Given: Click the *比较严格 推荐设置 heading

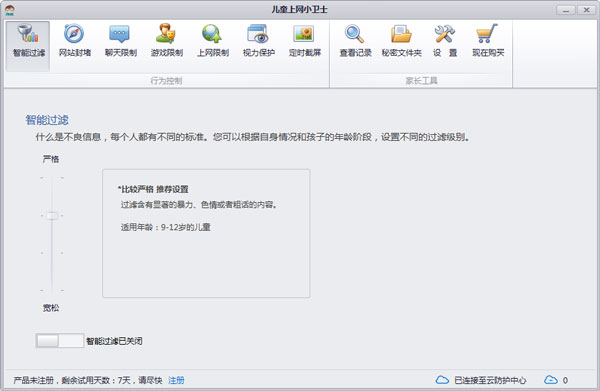Looking at the screenshot, I should tap(153, 189).
